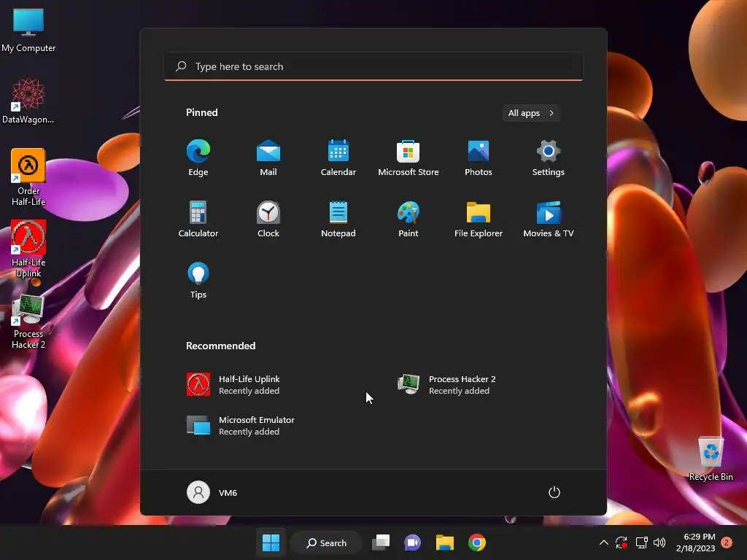Open the Paint app
Image resolution: width=747 pixels, height=560 pixels.
409,219
